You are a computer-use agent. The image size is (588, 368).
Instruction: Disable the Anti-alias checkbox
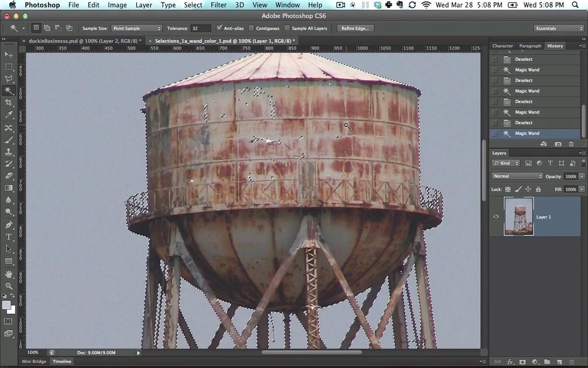pyautogui.click(x=219, y=28)
